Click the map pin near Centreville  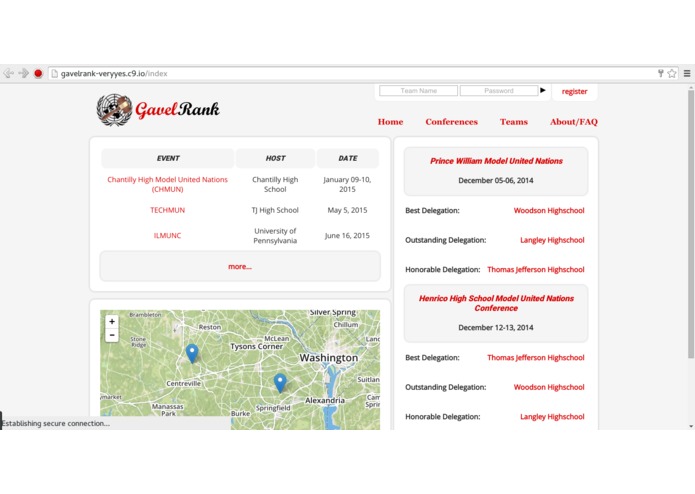(x=191, y=354)
